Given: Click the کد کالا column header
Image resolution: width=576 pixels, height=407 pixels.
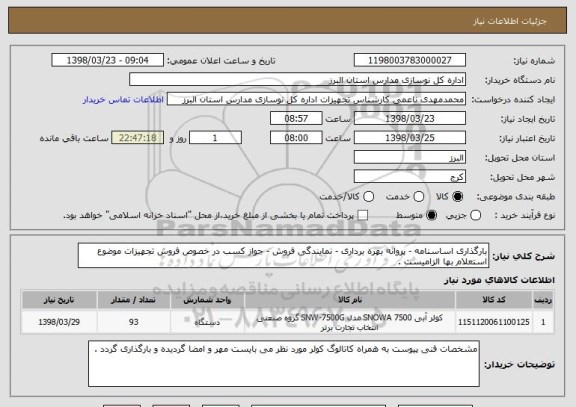Looking at the screenshot, I should 494,300.
